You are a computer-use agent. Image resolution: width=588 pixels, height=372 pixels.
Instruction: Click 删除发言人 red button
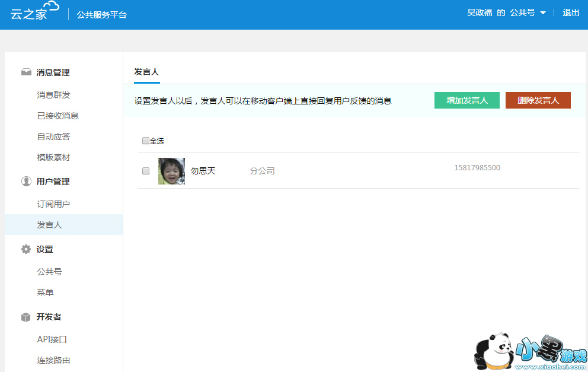(x=538, y=100)
